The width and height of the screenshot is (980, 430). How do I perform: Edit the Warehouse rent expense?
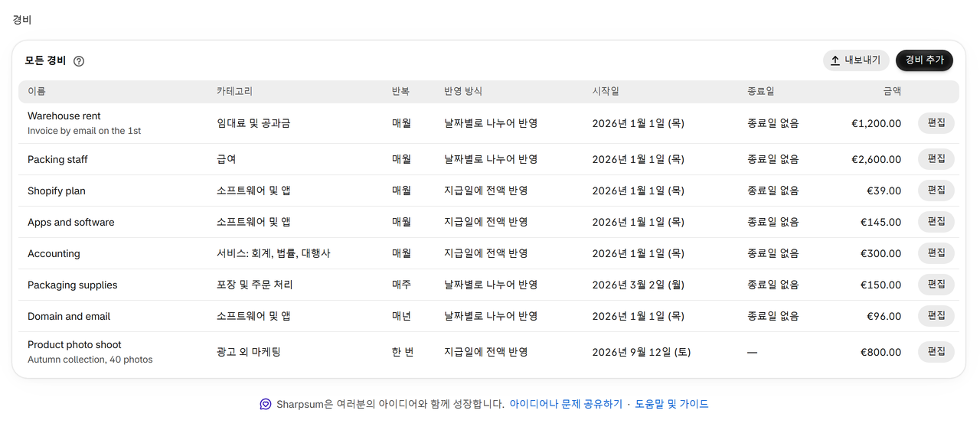pyautogui.click(x=936, y=123)
